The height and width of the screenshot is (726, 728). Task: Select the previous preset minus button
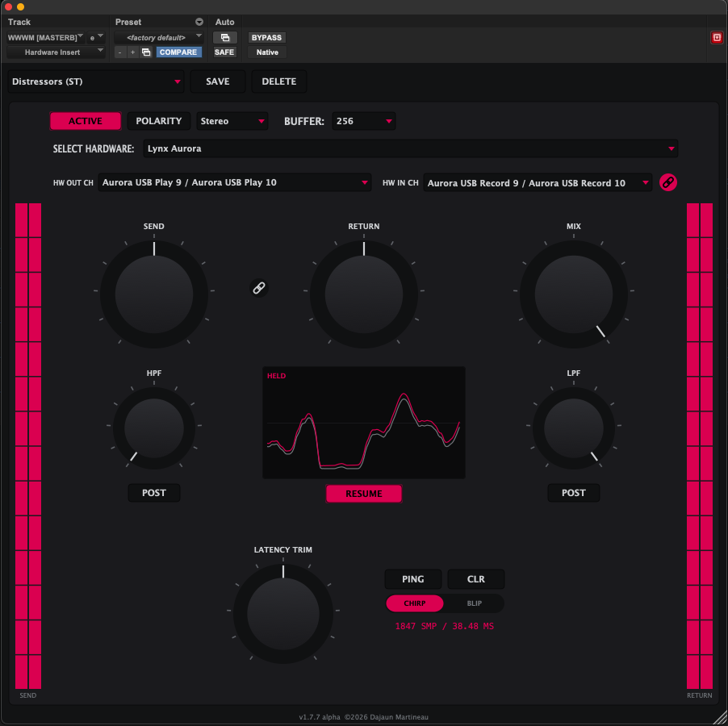120,52
